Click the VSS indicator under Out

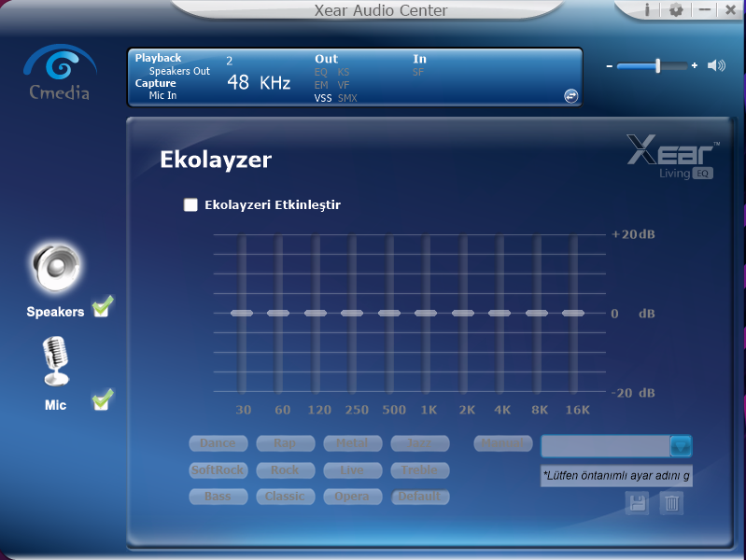click(x=323, y=98)
